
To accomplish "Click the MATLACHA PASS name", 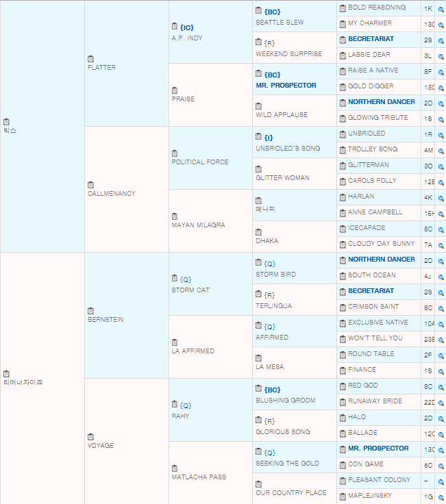I will [197, 477].
